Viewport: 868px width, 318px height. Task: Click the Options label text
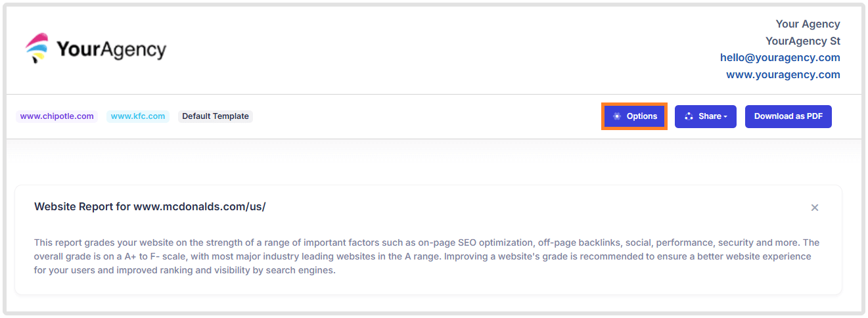641,116
